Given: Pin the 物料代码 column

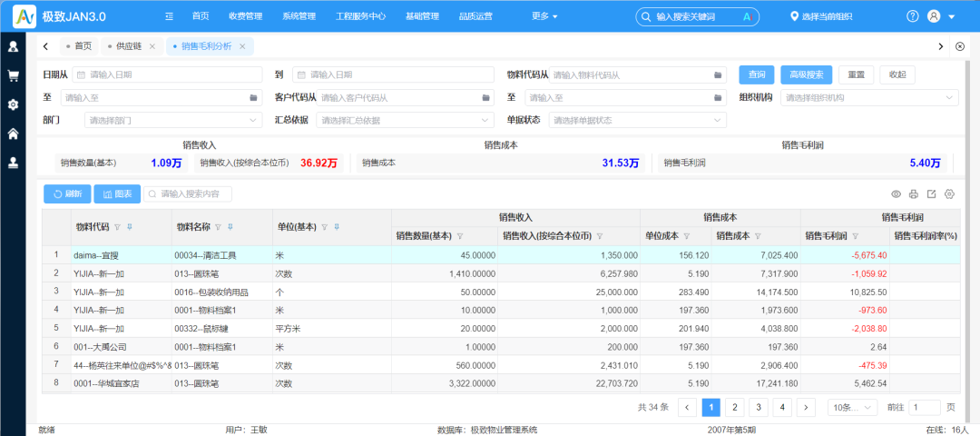Looking at the screenshot, I should coord(130,227).
